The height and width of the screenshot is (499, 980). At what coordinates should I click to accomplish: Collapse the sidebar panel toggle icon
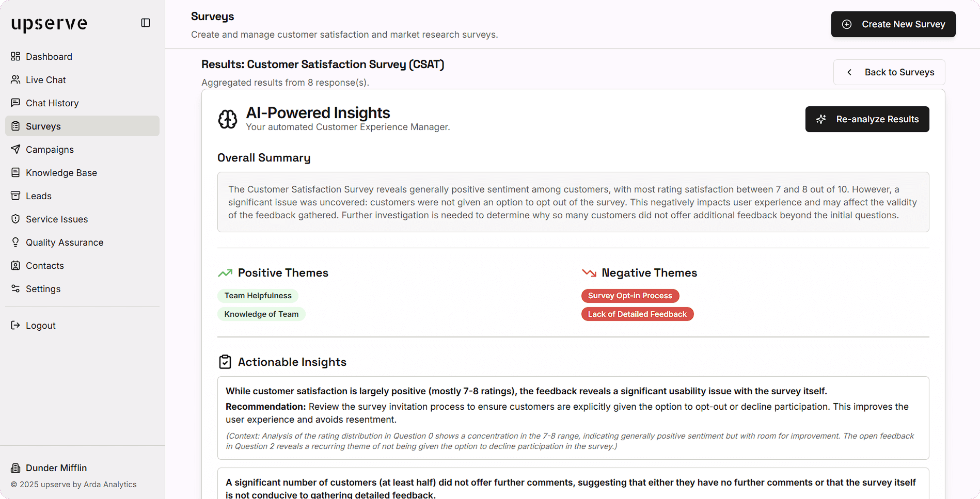(x=146, y=23)
